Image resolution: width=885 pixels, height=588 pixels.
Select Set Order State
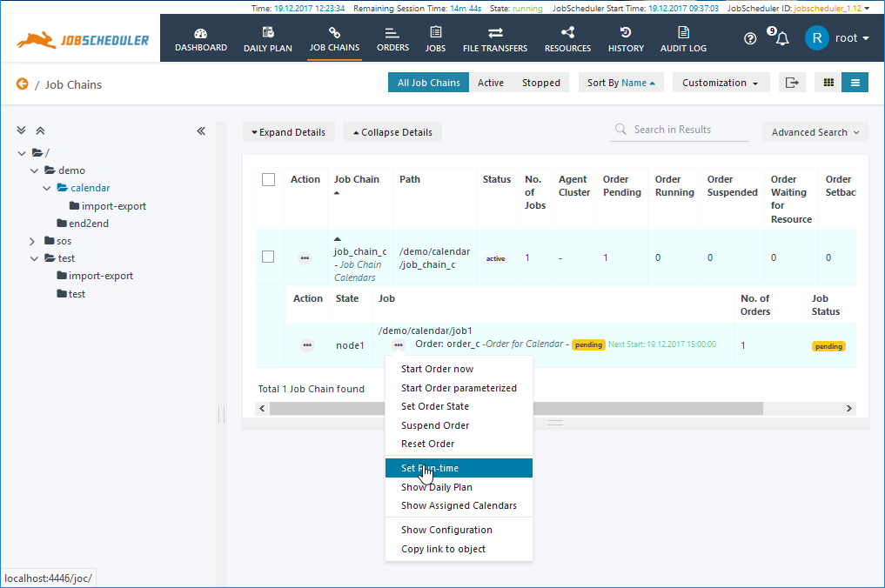(x=435, y=406)
